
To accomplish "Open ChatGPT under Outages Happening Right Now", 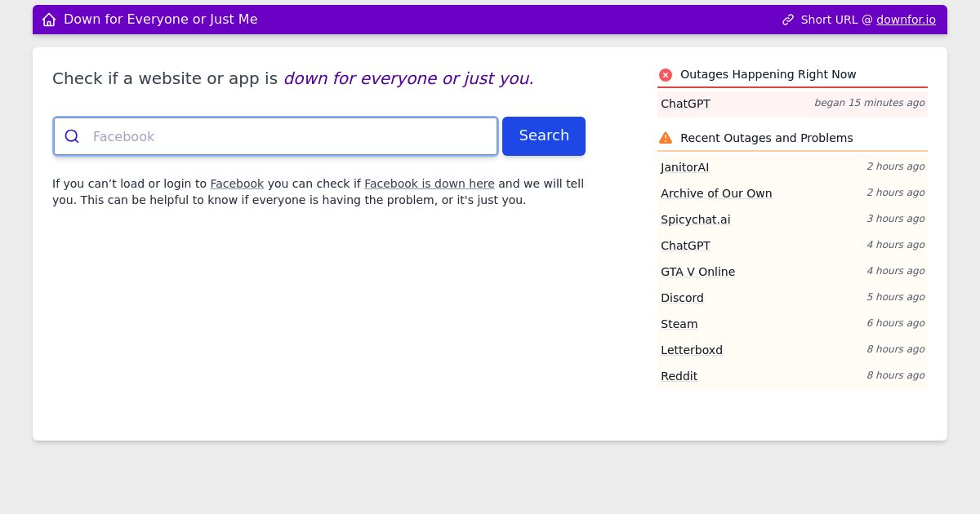I will [685, 104].
